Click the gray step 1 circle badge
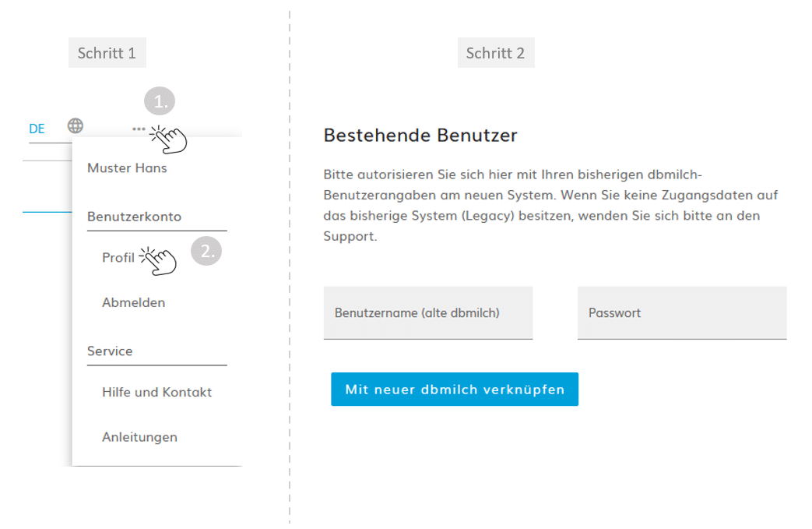The width and height of the screenshot is (812, 529). (x=160, y=101)
